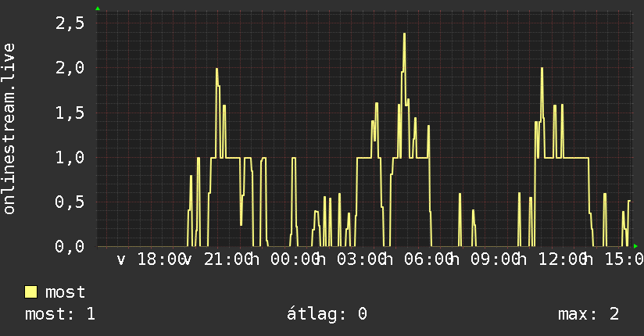Click the highest peak of the yellow graph line

point(404,34)
